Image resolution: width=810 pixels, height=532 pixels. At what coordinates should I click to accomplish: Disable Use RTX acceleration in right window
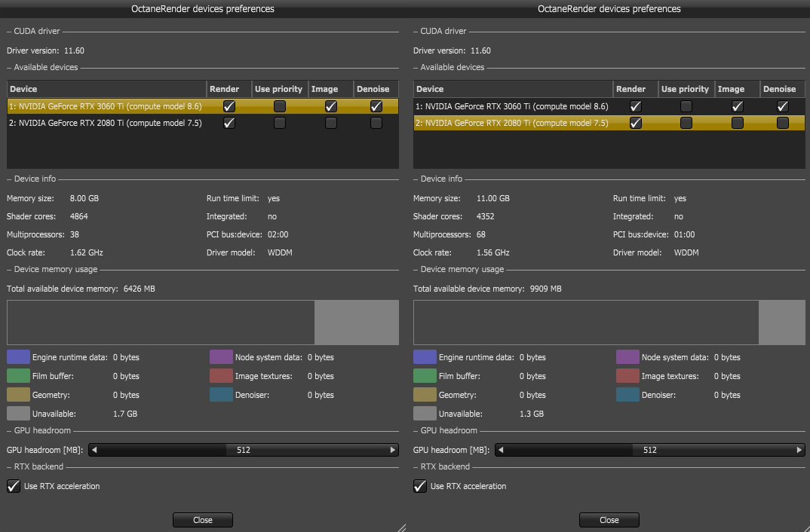click(420, 486)
